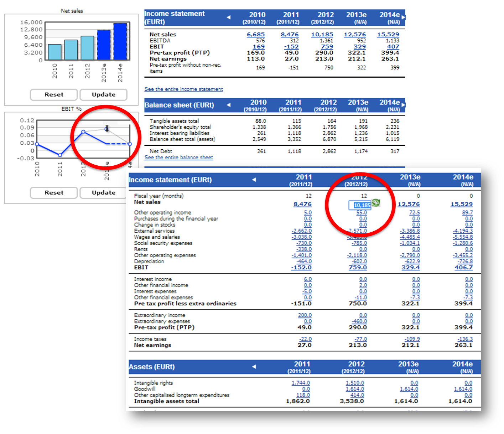Image resolution: width=504 pixels, height=434 pixels.
Task: Click the 2013e Income taxes value -109.9
Action: (412, 339)
